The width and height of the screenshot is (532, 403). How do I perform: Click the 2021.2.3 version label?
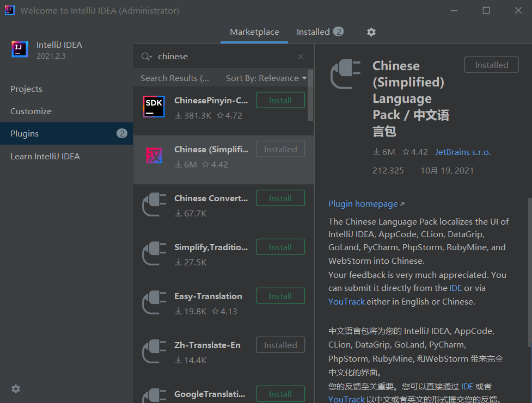tap(51, 56)
